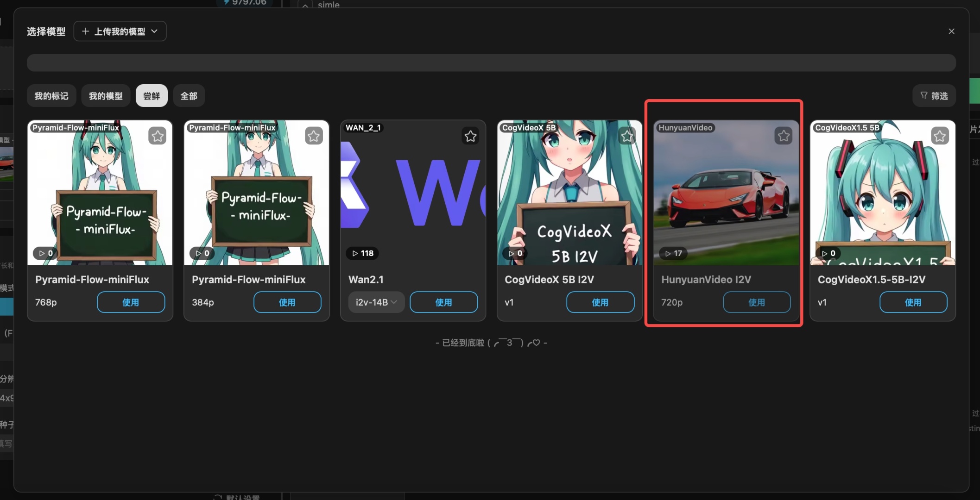Click the CogVideoX 5B I2V model title

coord(549,280)
